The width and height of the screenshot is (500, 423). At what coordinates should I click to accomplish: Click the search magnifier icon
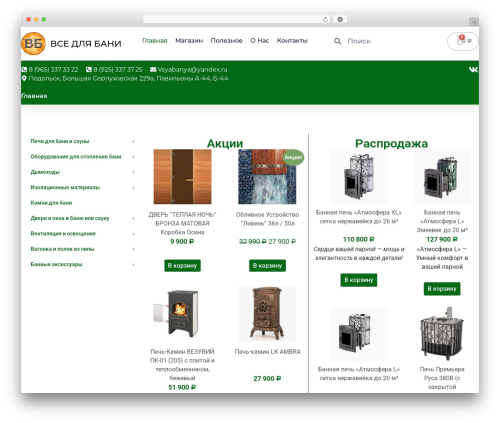tap(337, 41)
